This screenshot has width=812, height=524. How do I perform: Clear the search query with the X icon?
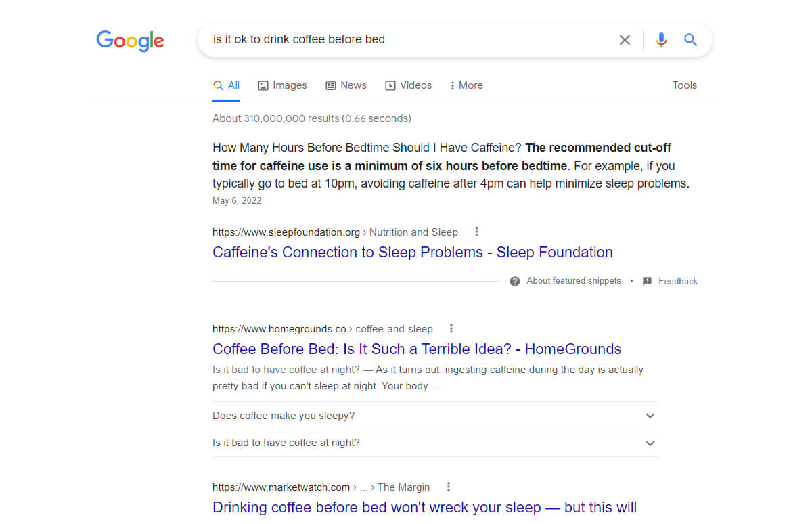[624, 39]
